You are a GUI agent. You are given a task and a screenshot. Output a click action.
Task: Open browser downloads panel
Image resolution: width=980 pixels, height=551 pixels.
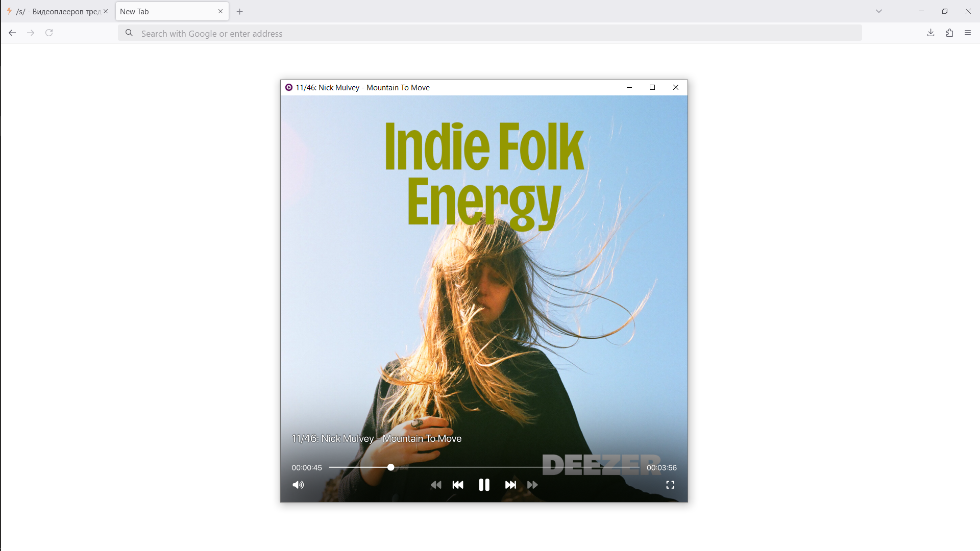930,33
